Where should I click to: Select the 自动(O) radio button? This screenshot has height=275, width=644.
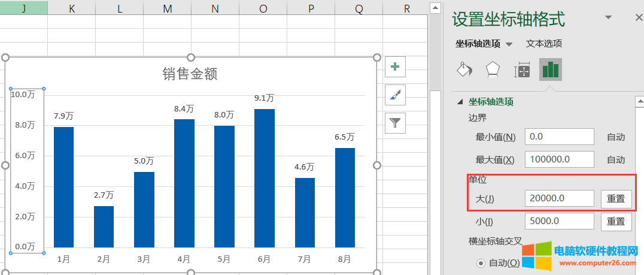click(x=481, y=262)
